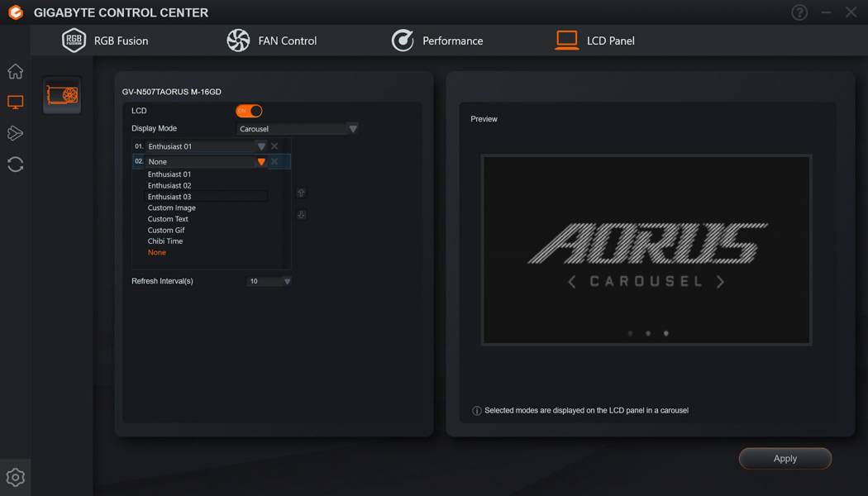Remove slot 02 with its X icon
The width and height of the screenshot is (868, 496).
[274, 162]
